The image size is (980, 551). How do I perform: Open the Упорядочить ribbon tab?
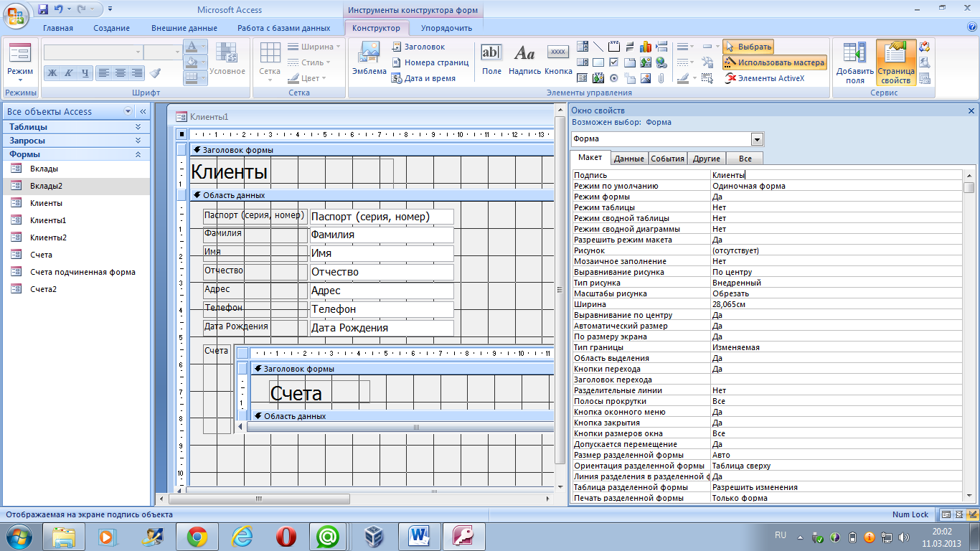tap(446, 28)
